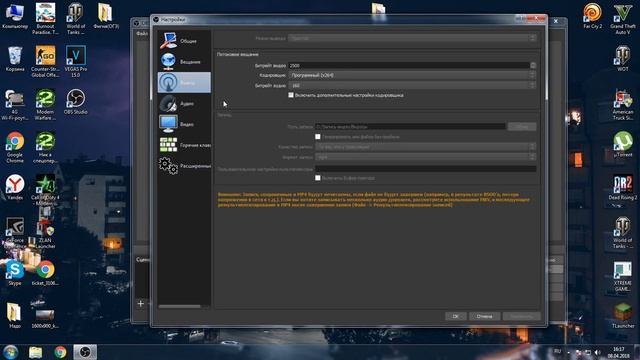Open the OBS Studio desktop shortcut
The image size is (640, 360).
pos(76,102)
